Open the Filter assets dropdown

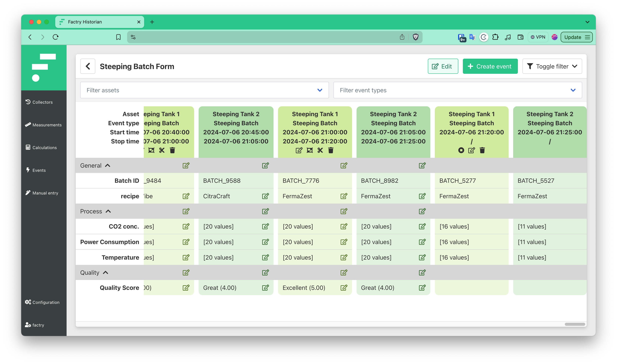coord(204,90)
